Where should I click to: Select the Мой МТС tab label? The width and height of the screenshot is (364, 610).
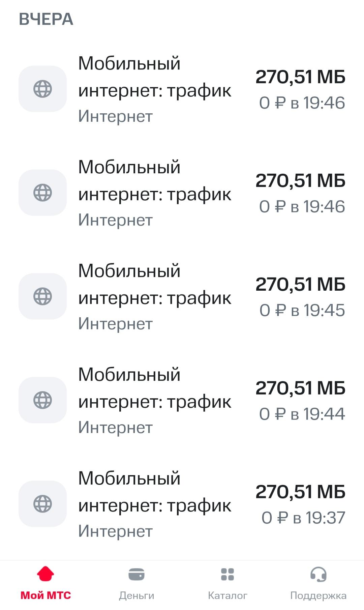tap(45, 596)
